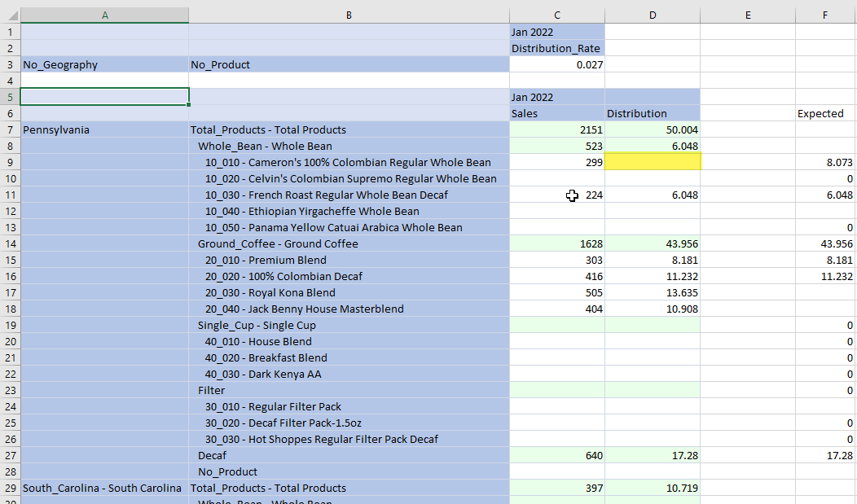The height and width of the screenshot is (504, 857).
Task: Click the 'Sales' header cell
Action: [x=557, y=113]
